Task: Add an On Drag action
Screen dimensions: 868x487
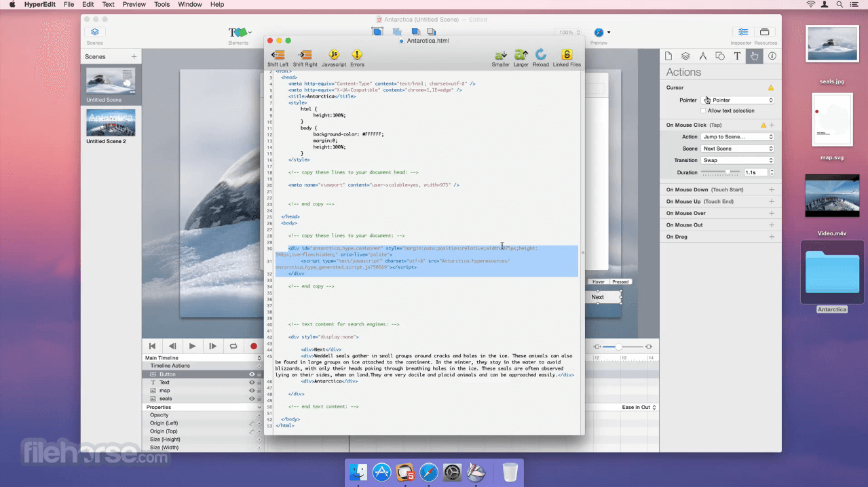Action: (x=772, y=237)
